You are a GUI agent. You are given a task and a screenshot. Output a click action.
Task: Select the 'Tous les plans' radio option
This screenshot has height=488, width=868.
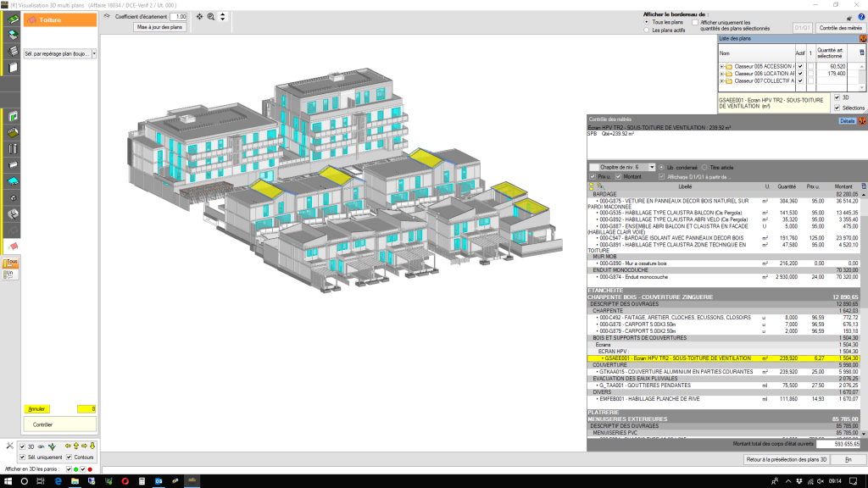click(647, 22)
